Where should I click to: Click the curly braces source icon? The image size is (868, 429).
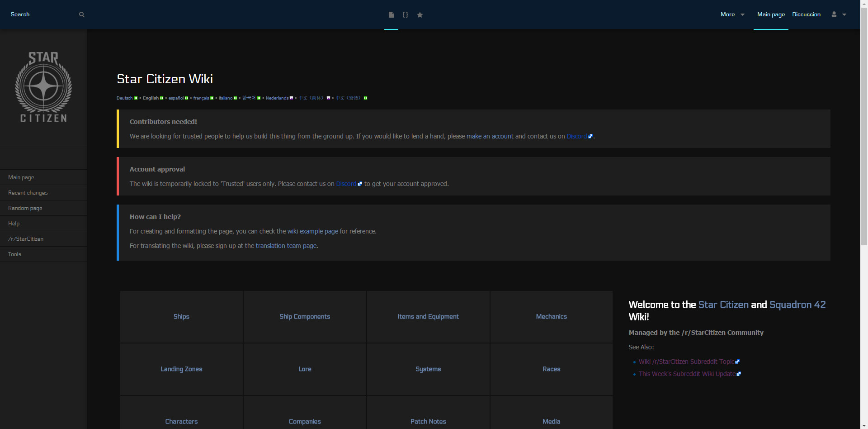406,14
